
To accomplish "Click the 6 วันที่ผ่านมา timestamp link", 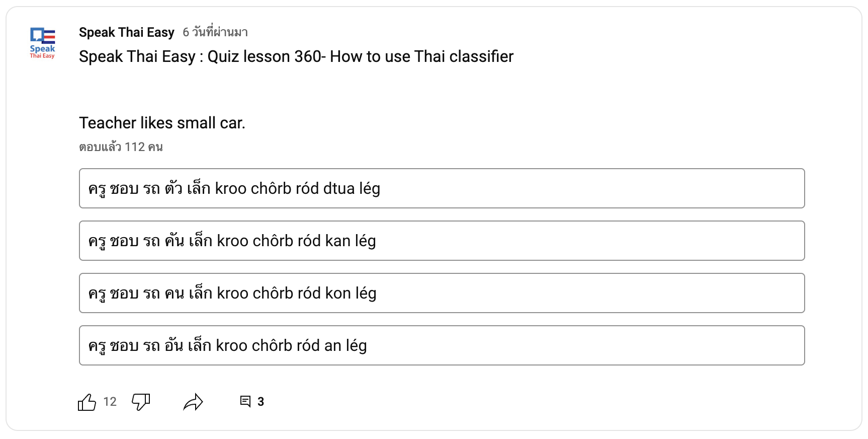I will tap(215, 32).
